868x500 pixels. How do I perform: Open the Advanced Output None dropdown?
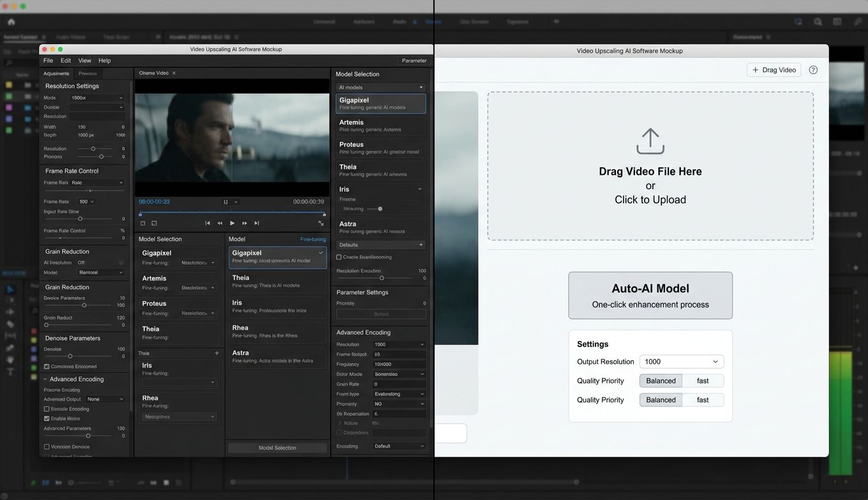105,399
